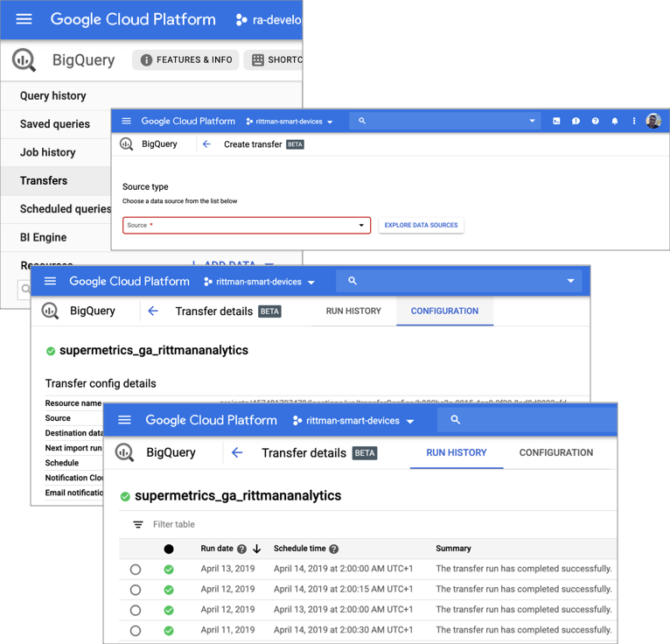Select BI Engine in sidebar
The height and width of the screenshot is (644, 670).
(x=43, y=237)
